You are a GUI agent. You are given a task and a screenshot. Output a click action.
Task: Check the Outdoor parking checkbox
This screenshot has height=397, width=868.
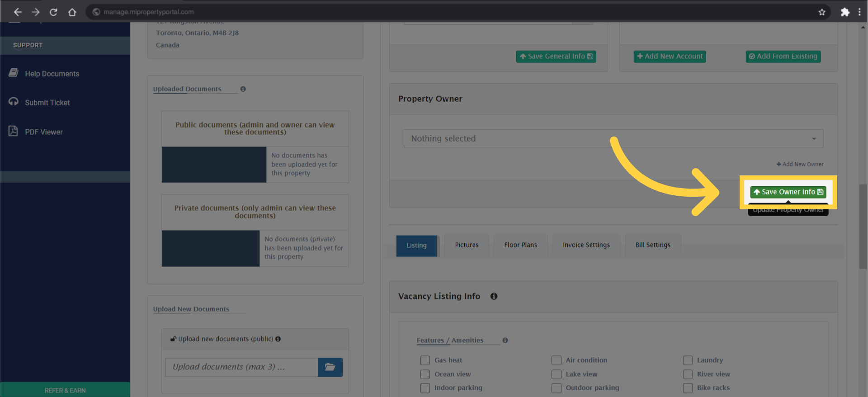point(557,388)
